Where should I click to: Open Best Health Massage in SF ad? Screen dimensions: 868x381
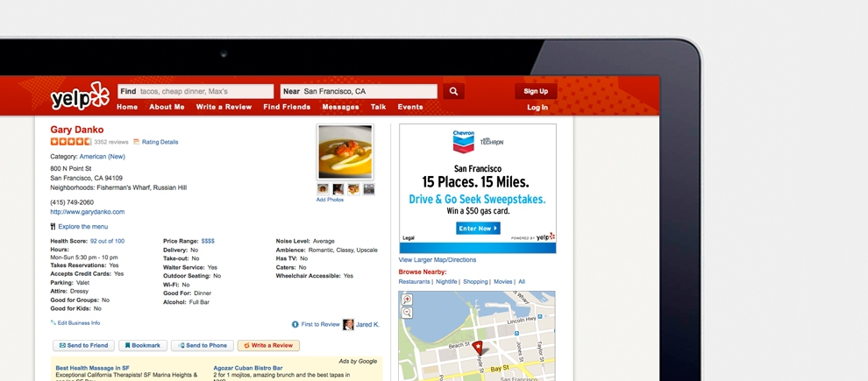[92, 368]
